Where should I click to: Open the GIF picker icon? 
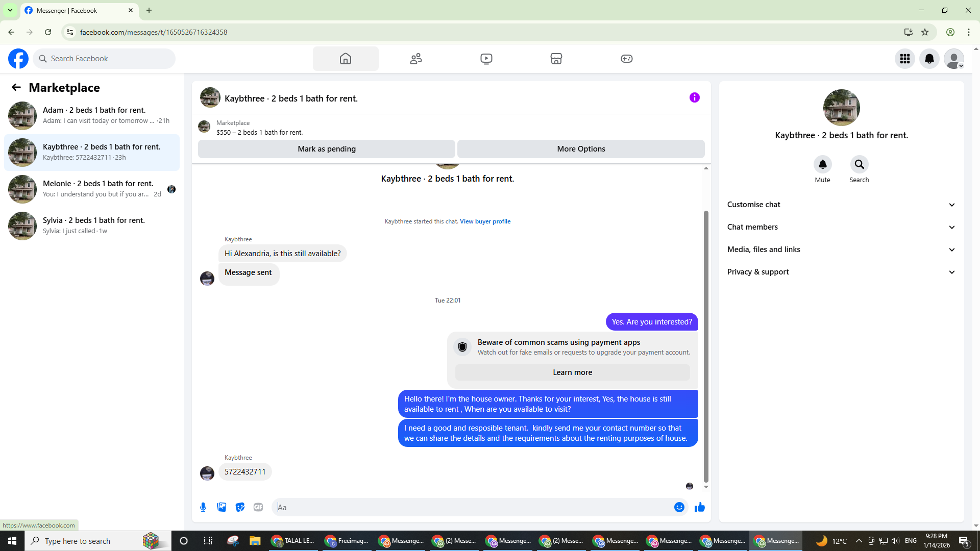258,507
